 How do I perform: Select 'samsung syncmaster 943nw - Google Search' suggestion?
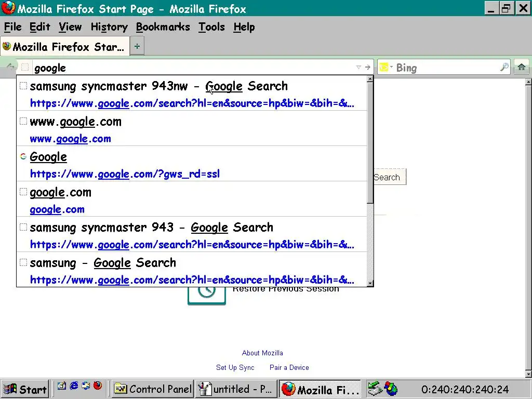192,93
